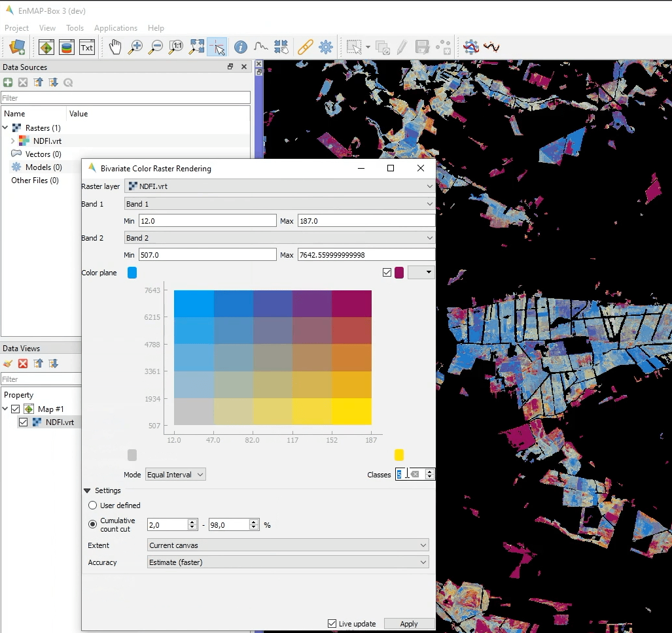Viewport: 672px width, 633px height.
Task: Select the Pan map hand tool
Action: point(115,47)
